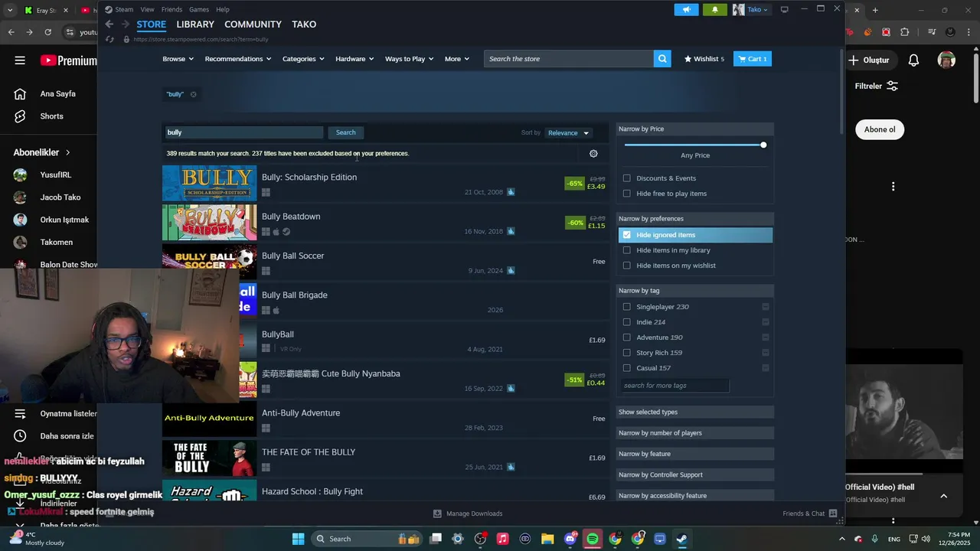Switch to LIBRARY tab
Screen dimensions: 980x551
tap(195, 24)
